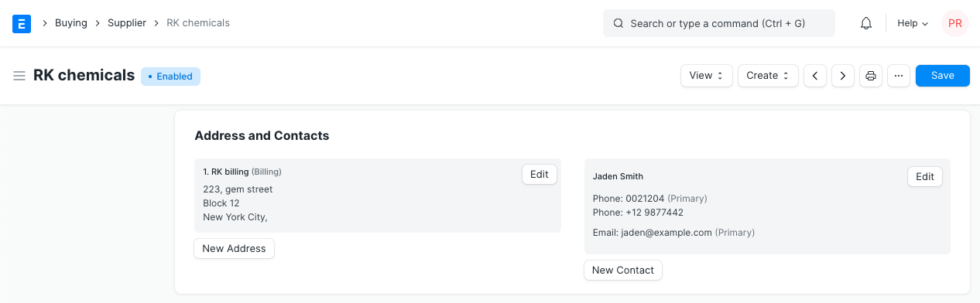The width and height of the screenshot is (980, 303).
Task: Expand the Create dropdown
Action: [768, 76]
